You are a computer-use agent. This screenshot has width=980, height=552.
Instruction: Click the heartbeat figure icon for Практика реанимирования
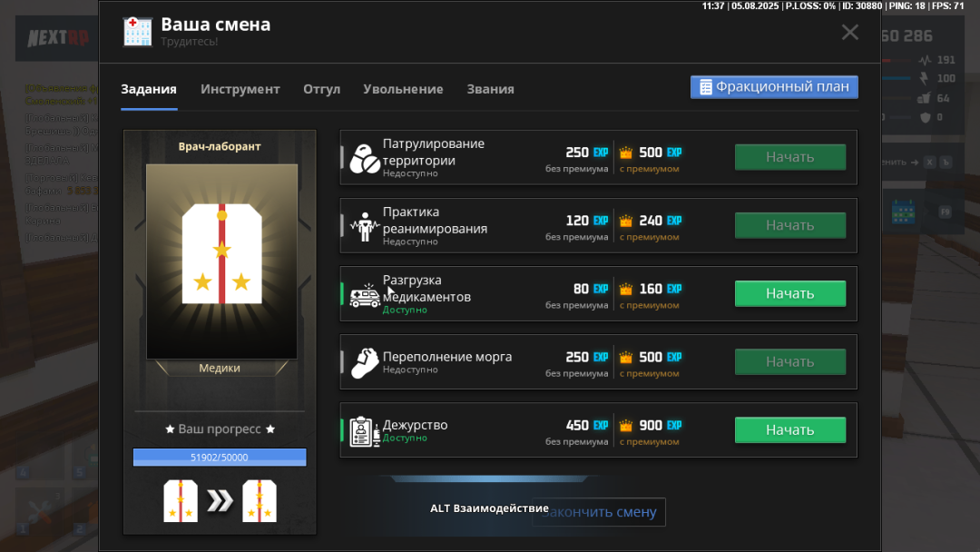point(365,226)
